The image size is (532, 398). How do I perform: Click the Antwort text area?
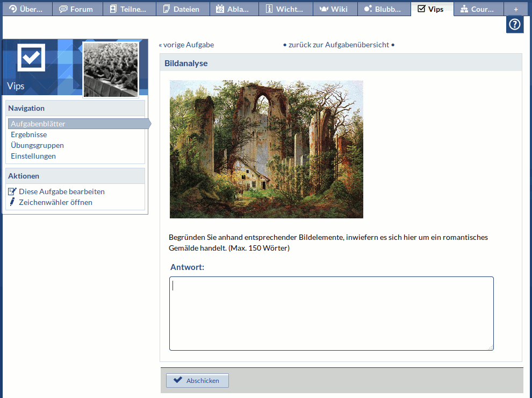click(331, 314)
